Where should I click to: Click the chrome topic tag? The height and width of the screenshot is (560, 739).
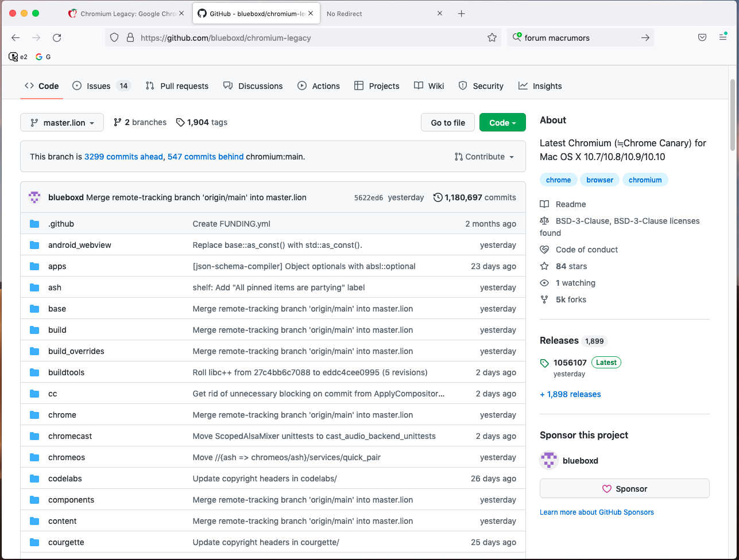pos(559,180)
